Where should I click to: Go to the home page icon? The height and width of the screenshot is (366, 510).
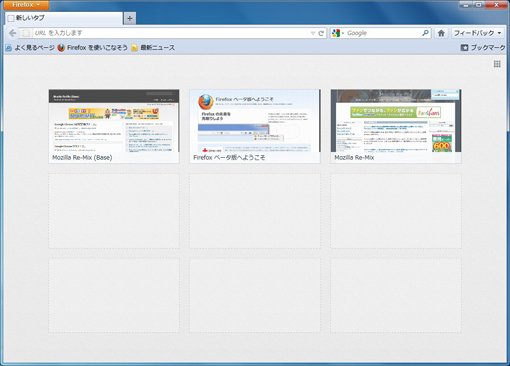(441, 33)
